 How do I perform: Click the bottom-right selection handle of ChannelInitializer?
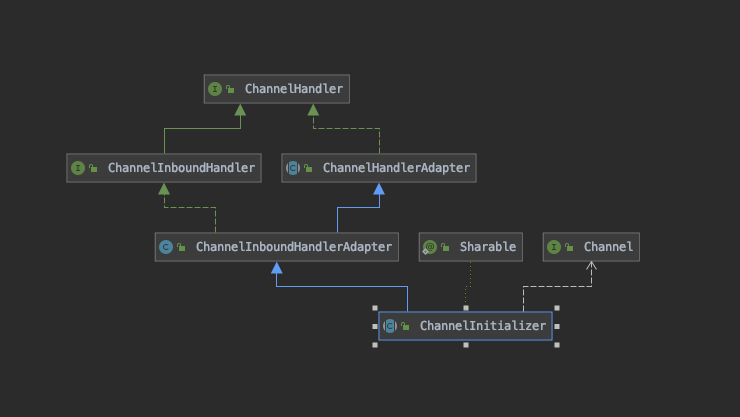[557, 345]
